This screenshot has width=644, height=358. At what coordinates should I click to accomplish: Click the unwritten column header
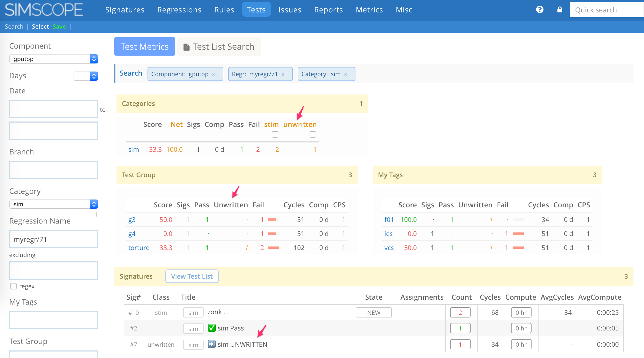coord(300,124)
